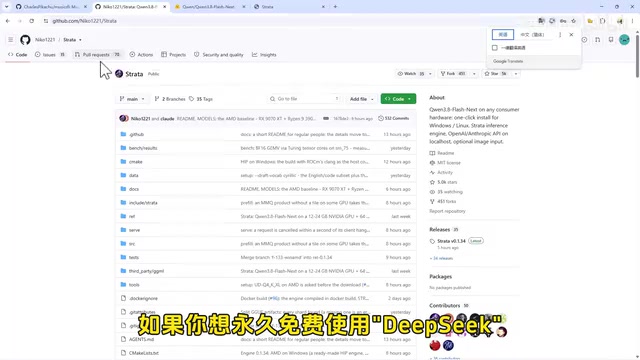This screenshot has height=360, width=640.
Task: Open the cmake folder icon
Action: [123, 162]
